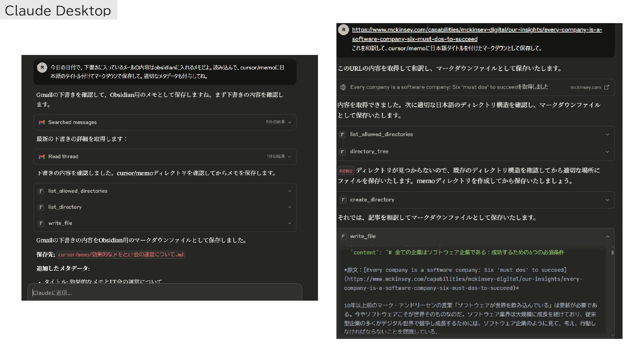Expand the Searched messages results chevron
The width and height of the screenshot is (644, 362).
[x=290, y=122]
